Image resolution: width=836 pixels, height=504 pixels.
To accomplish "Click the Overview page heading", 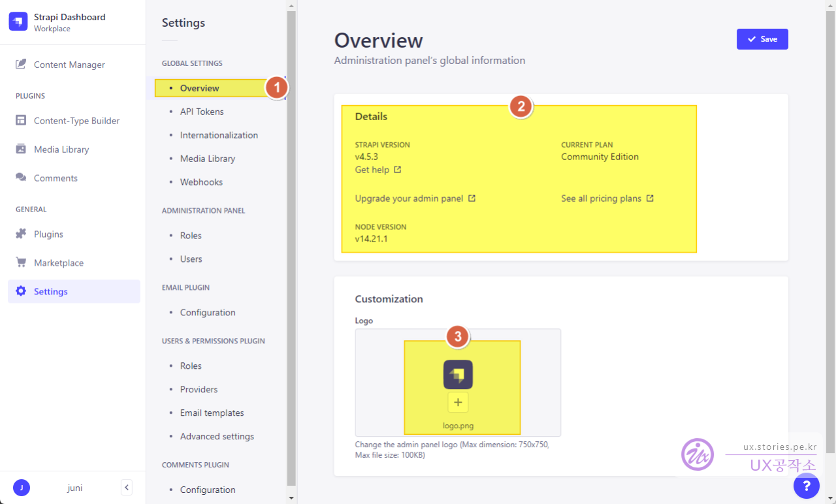I will point(379,40).
